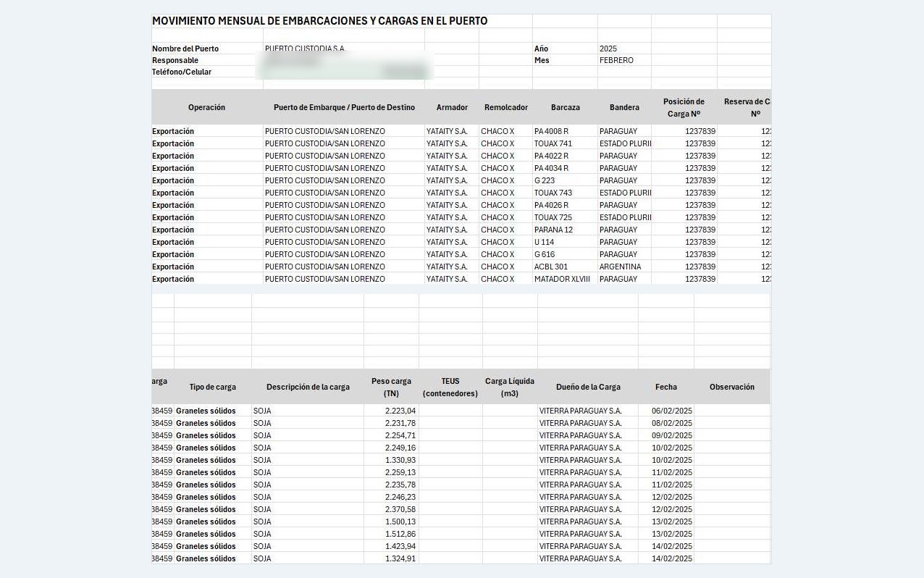The image size is (924, 578).
Task: Click the Carga Líquida (m3) header
Action: tap(510, 387)
